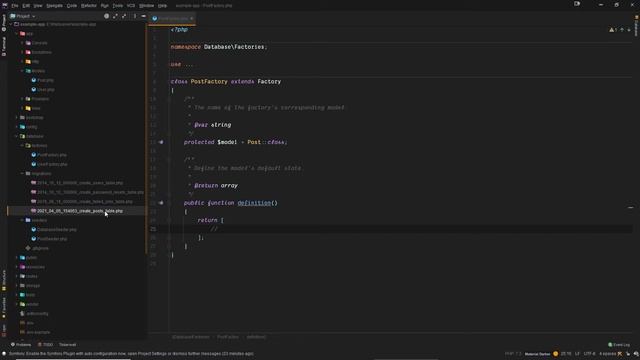Screen dimensions: 640x360
Task: Click the PhpStorm logo in the title bar
Action: [x=5, y=5]
